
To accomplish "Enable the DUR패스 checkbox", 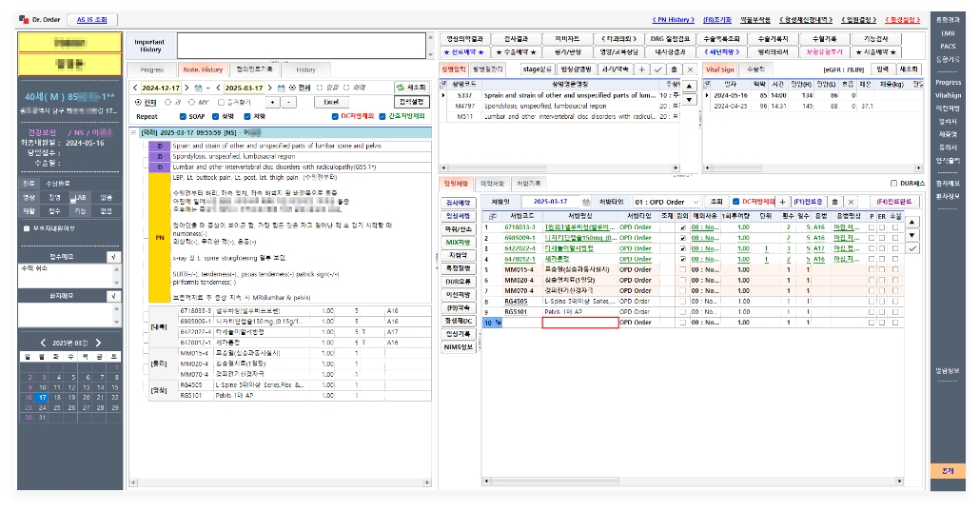I will point(892,184).
